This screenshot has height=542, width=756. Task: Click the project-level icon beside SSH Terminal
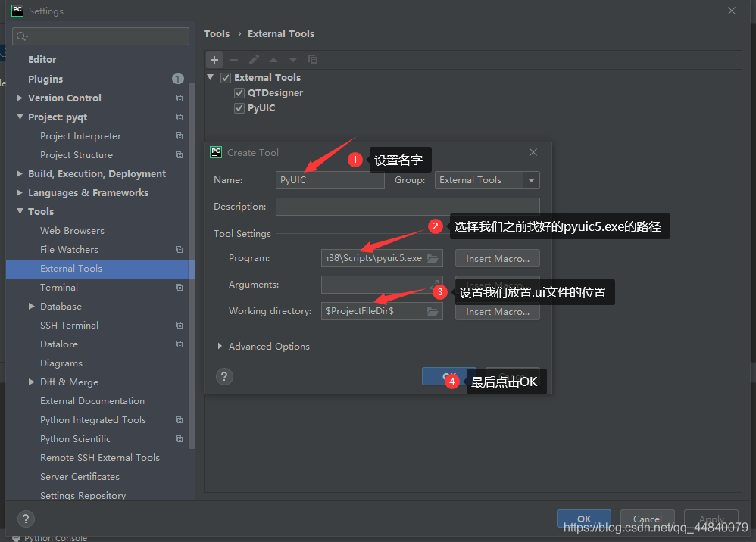click(180, 326)
